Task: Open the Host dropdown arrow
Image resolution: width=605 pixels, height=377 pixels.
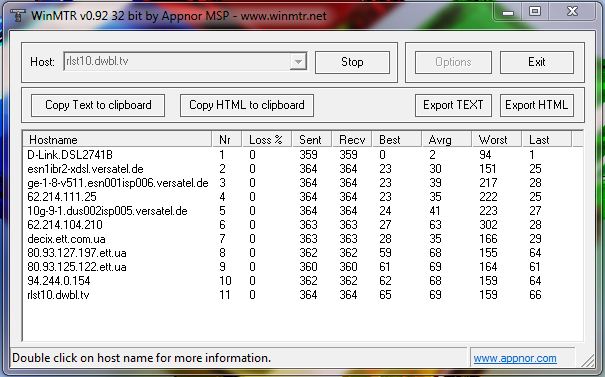Action: point(298,62)
